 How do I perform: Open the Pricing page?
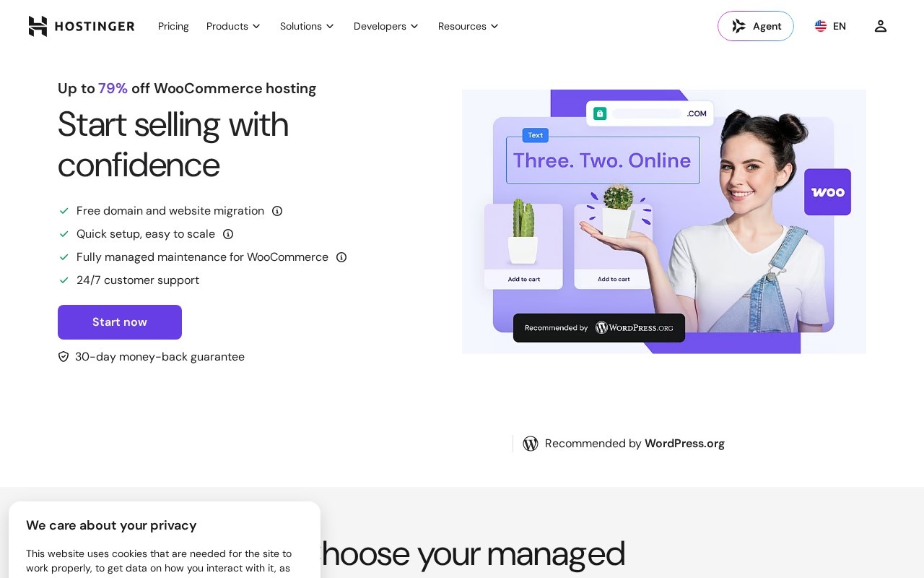click(x=173, y=26)
